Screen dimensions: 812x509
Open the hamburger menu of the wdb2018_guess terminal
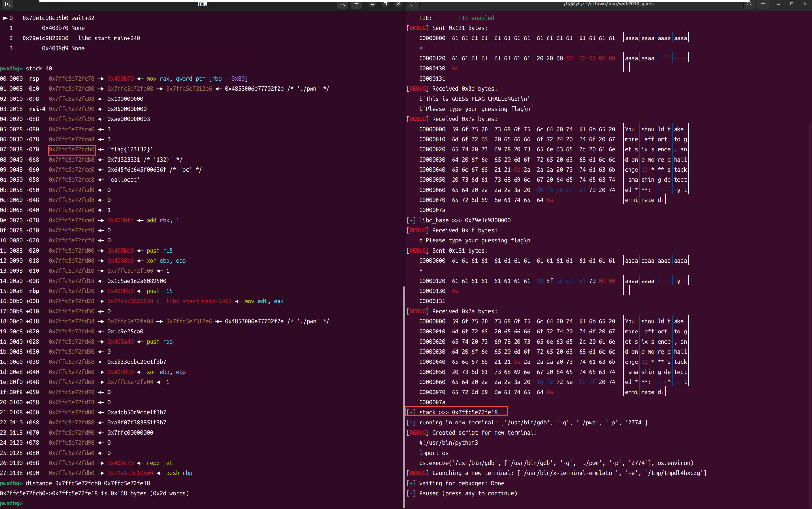(763, 4)
